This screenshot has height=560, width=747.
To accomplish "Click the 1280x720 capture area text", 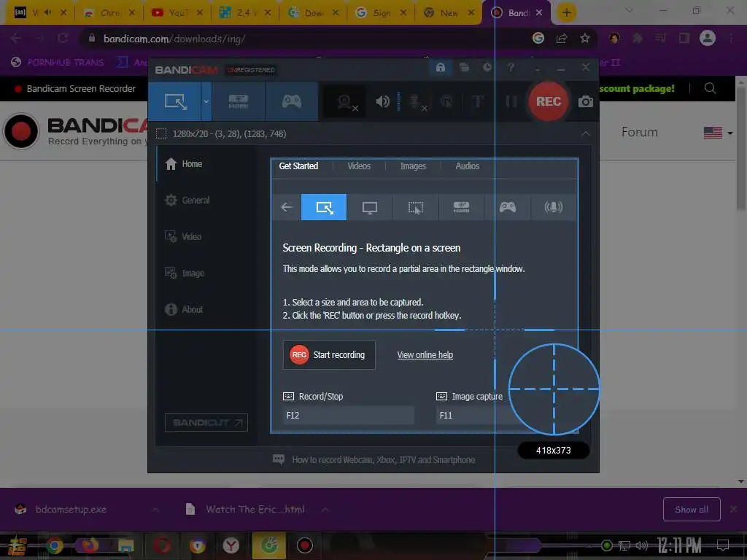I will coord(229,134).
